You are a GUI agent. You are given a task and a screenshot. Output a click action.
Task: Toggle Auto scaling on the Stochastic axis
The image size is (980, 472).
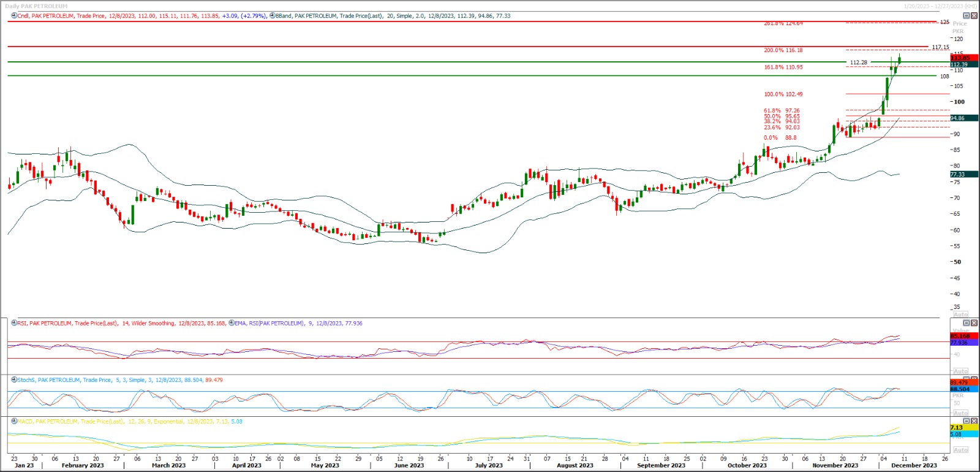(960, 413)
